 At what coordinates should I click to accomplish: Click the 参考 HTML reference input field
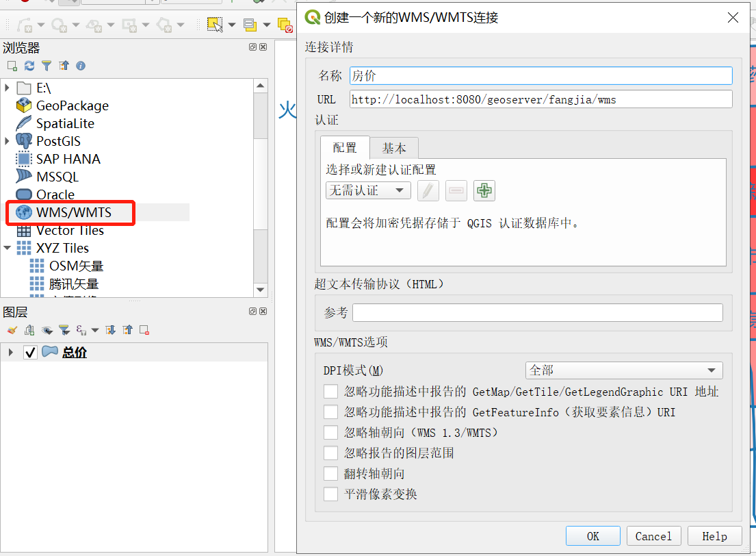tap(538, 312)
